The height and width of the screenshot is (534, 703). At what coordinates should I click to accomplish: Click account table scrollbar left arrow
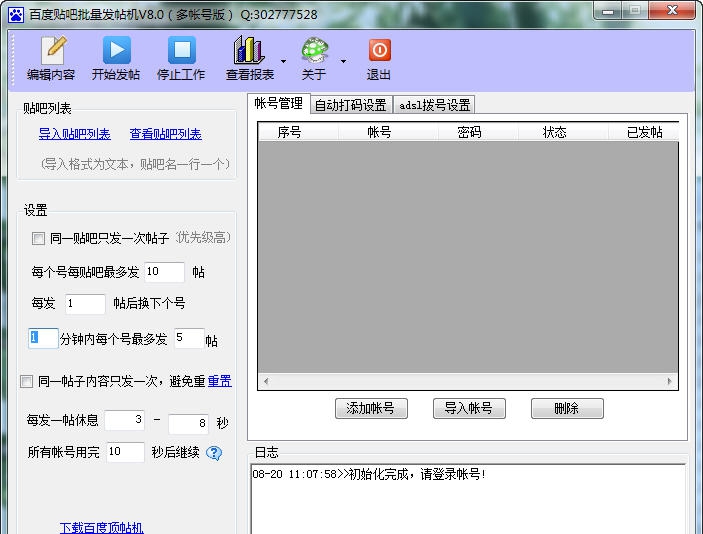266,382
